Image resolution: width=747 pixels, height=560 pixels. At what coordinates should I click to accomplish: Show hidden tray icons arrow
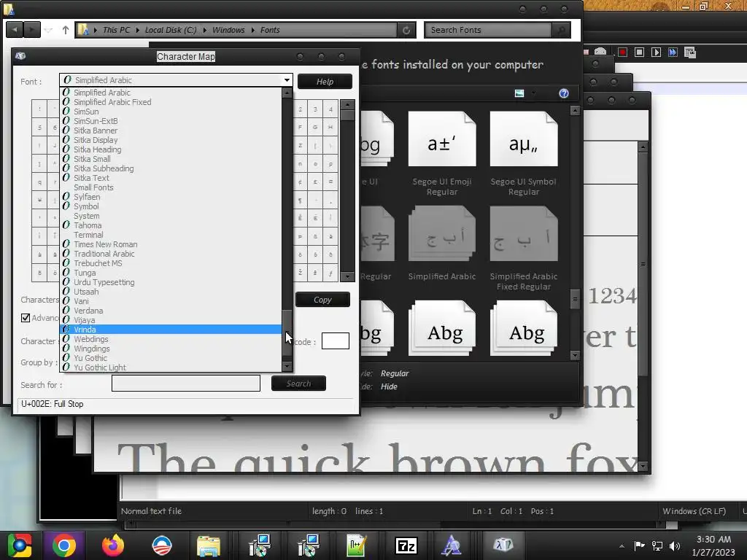coord(622,546)
